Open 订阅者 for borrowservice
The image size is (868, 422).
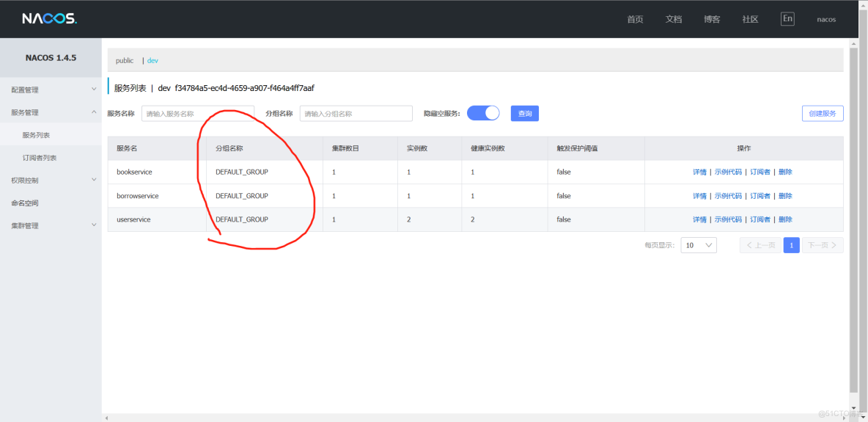tap(760, 196)
